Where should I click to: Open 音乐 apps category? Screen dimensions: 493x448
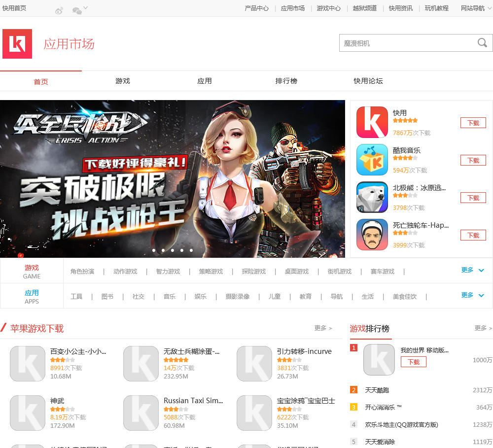coord(170,297)
